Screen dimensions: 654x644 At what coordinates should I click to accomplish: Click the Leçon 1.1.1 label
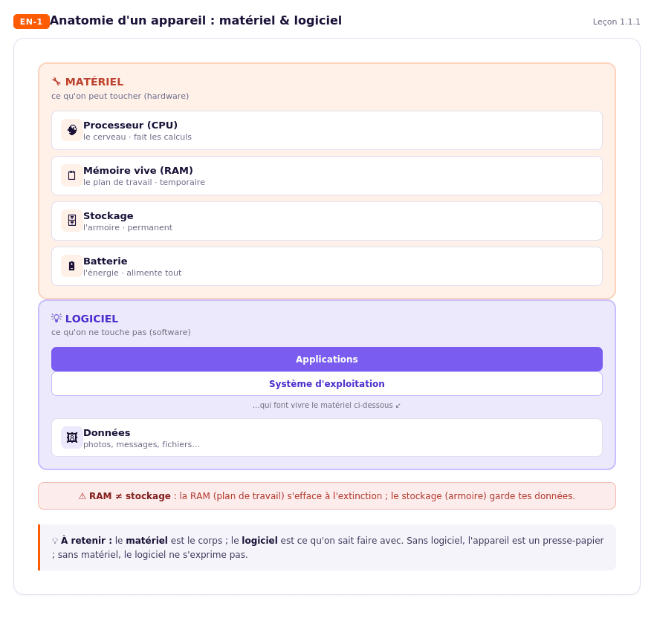pos(616,22)
